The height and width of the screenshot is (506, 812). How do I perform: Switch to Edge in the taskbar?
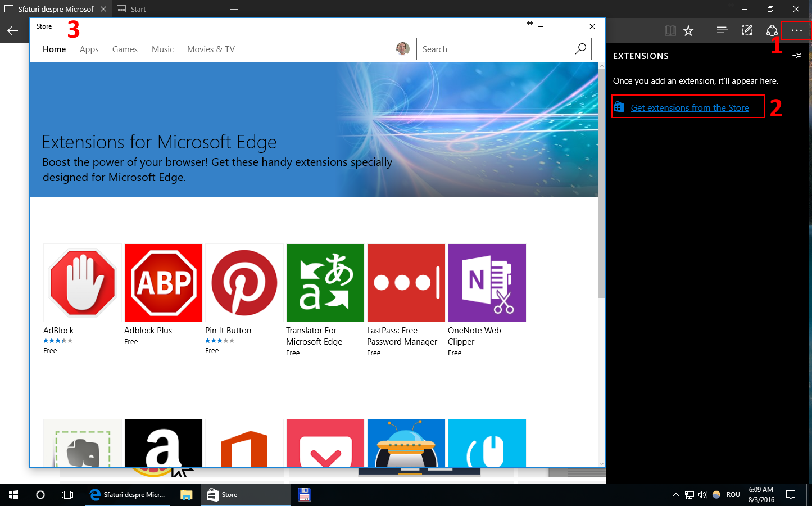coord(128,495)
